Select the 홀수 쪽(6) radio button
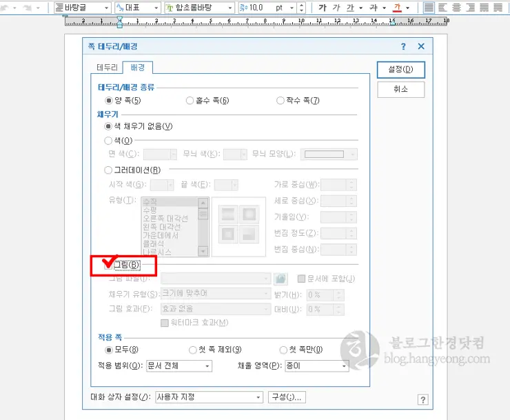The image size is (510, 420). coord(190,100)
